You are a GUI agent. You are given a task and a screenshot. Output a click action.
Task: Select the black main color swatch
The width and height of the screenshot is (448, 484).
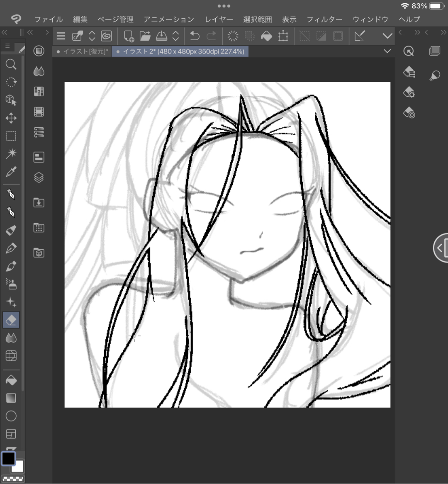[8, 459]
